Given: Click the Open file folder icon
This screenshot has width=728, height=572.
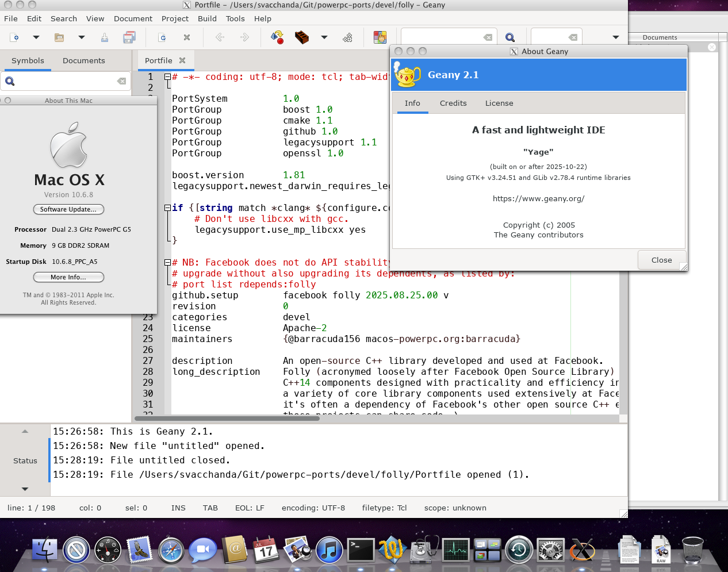Looking at the screenshot, I should pos(59,37).
